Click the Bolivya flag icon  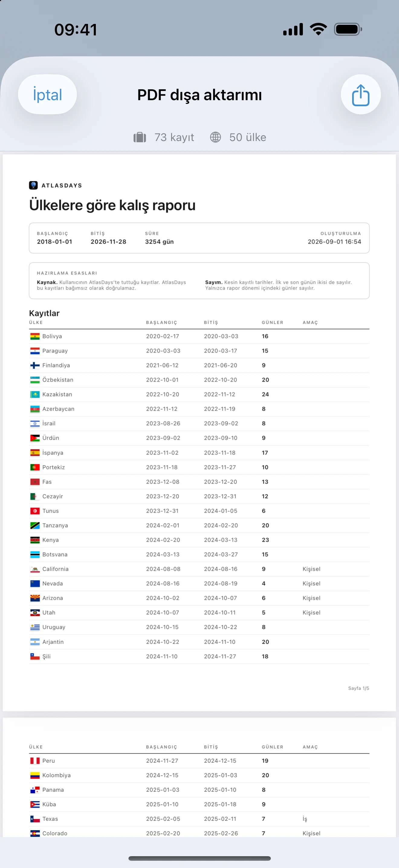pyautogui.click(x=35, y=336)
